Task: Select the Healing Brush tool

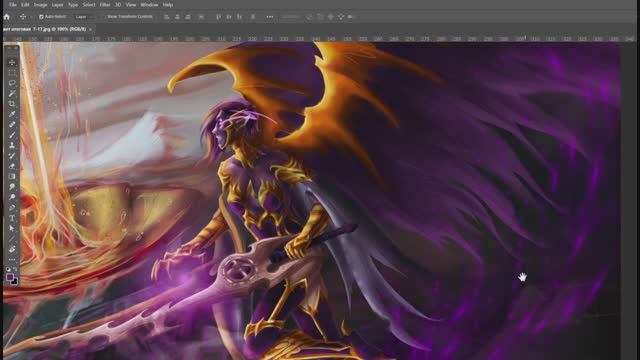Action: click(x=12, y=124)
